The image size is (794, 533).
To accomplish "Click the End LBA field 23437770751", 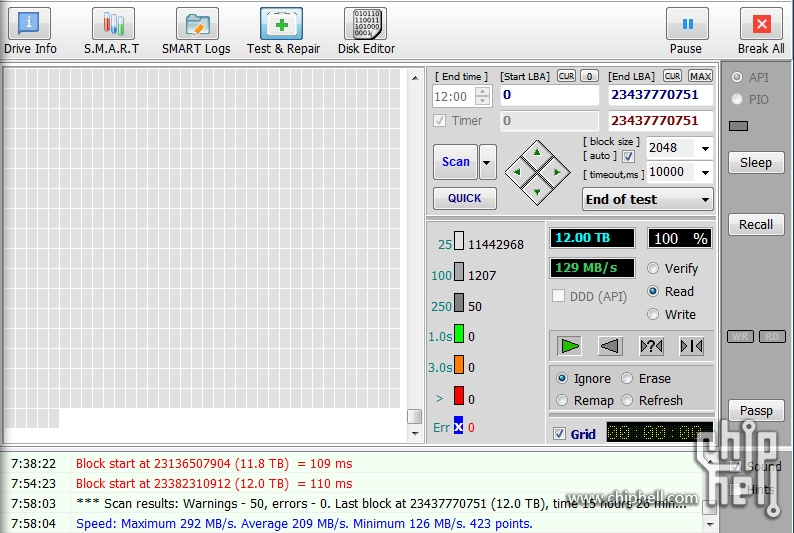I will (660, 95).
